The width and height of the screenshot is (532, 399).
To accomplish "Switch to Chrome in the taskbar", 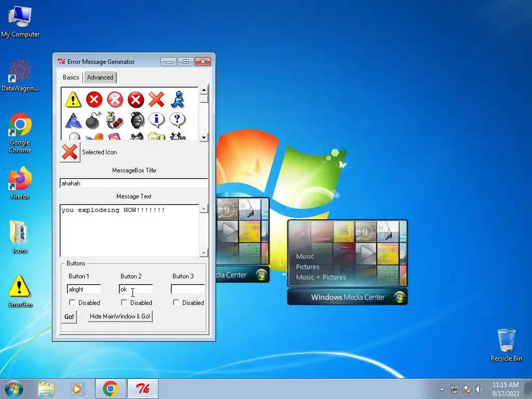I will tap(110, 389).
